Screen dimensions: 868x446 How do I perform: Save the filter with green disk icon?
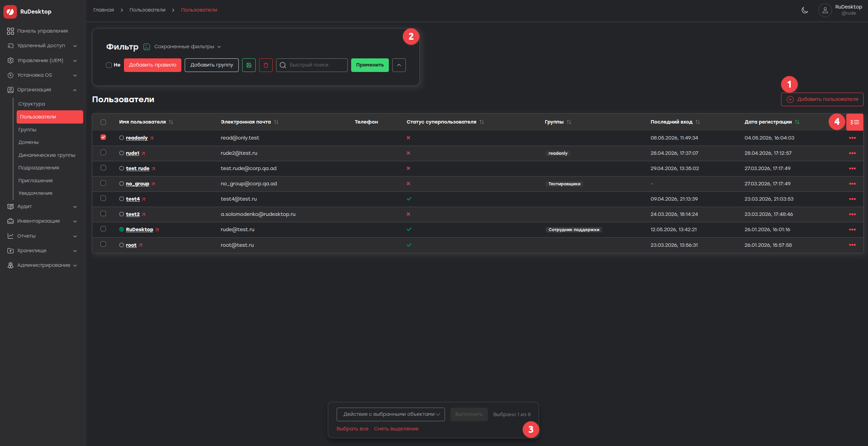coord(249,65)
